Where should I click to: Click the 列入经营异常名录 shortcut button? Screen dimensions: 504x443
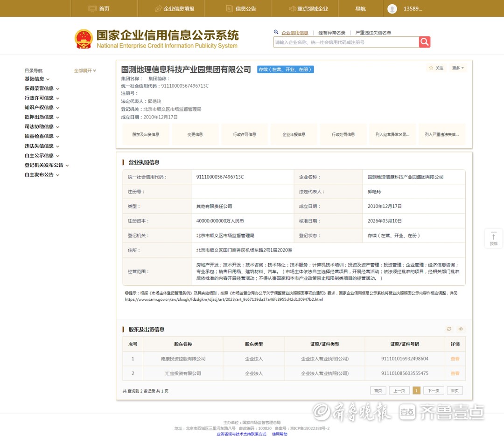(392, 134)
